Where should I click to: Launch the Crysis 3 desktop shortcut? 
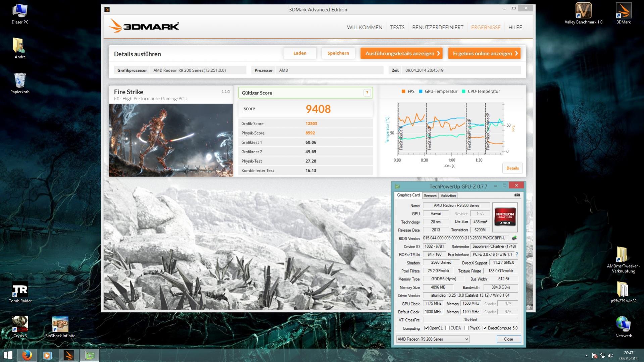[x=20, y=327]
